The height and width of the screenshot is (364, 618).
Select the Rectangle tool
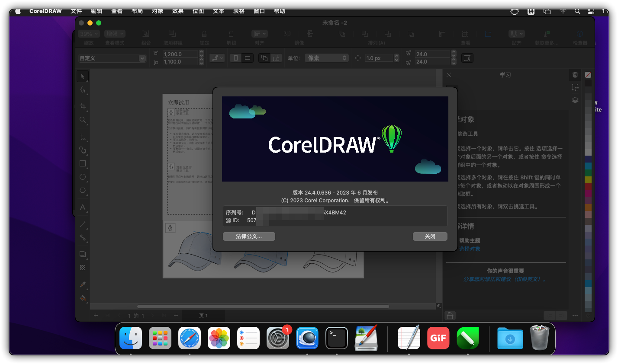click(x=83, y=163)
